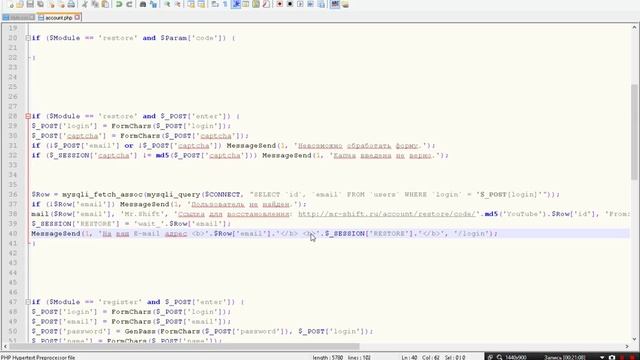Click the recorder camera snapshot icon
The width and height of the screenshot is (640, 360).
click(x=612, y=357)
